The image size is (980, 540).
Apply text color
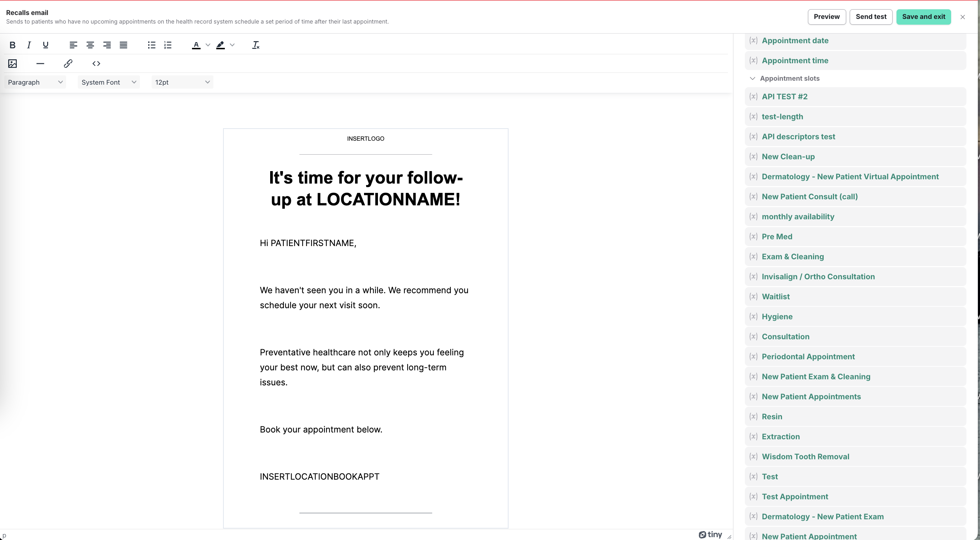point(196,45)
